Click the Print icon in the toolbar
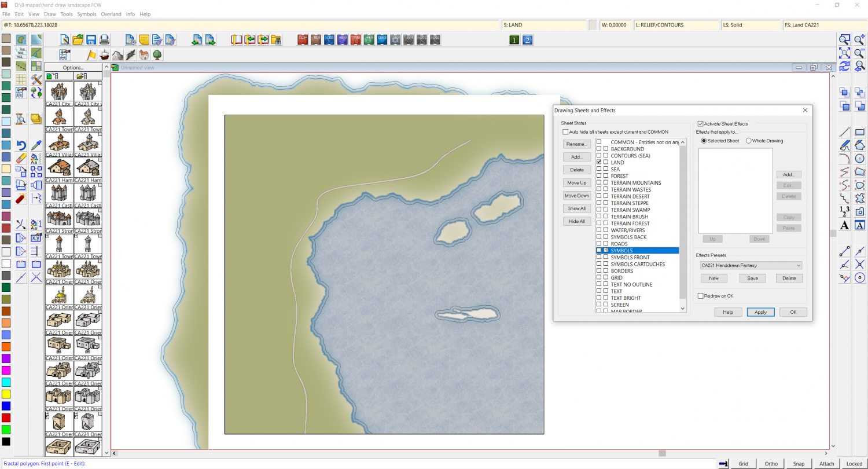 pos(104,40)
